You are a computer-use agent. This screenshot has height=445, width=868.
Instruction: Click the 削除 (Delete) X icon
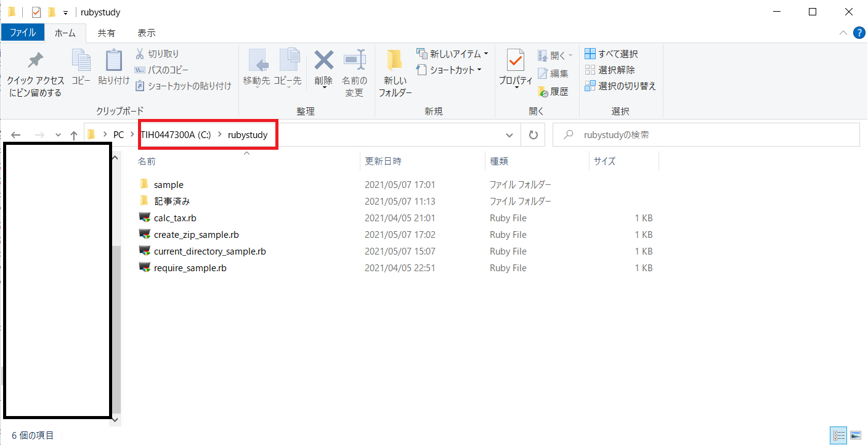[323, 60]
